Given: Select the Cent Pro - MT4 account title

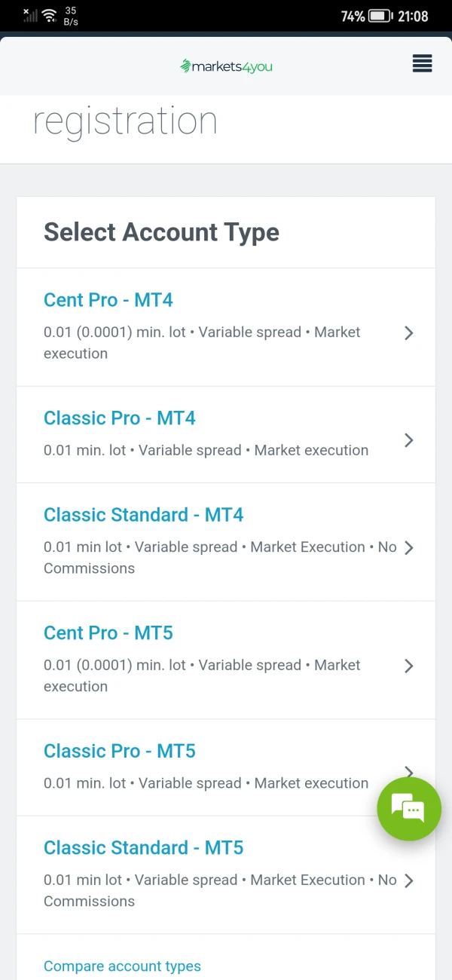Looking at the screenshot, I should coord(108,300).
